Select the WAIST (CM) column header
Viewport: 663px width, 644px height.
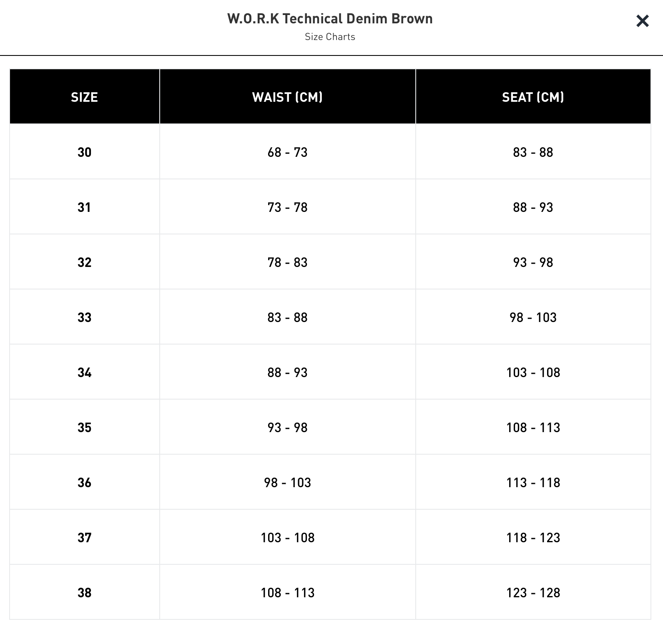(287, 97)
